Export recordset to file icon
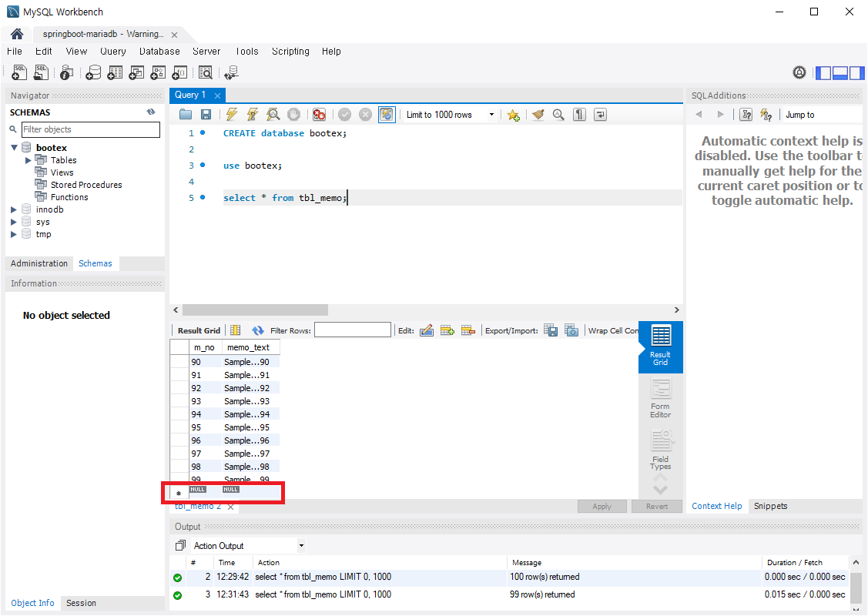The height and width of the screenshot is (616, 868). point(551,330)
